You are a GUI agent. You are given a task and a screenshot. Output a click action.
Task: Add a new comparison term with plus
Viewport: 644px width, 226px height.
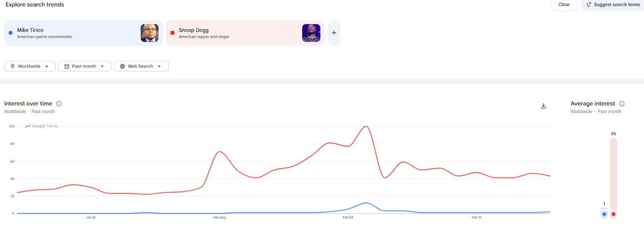(x=334, y=33)
